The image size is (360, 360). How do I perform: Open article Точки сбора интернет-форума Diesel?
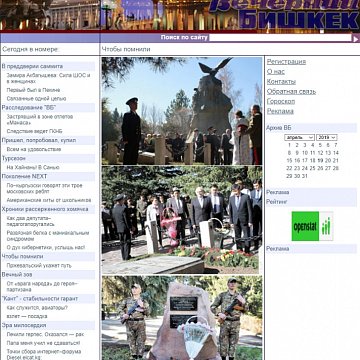44,354
